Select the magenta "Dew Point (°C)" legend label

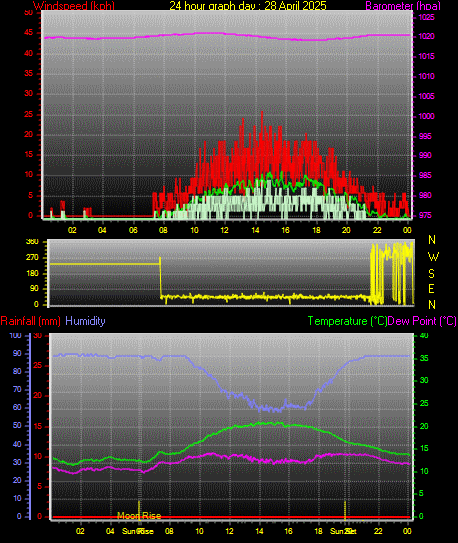pyautogui.click(x=422, y=321)
